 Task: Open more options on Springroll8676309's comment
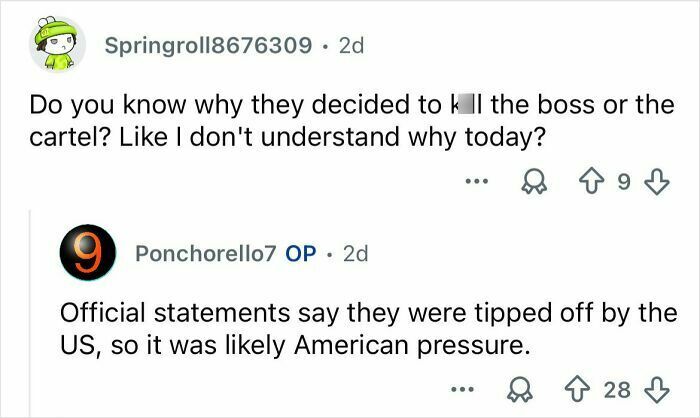tap(477, 183)
